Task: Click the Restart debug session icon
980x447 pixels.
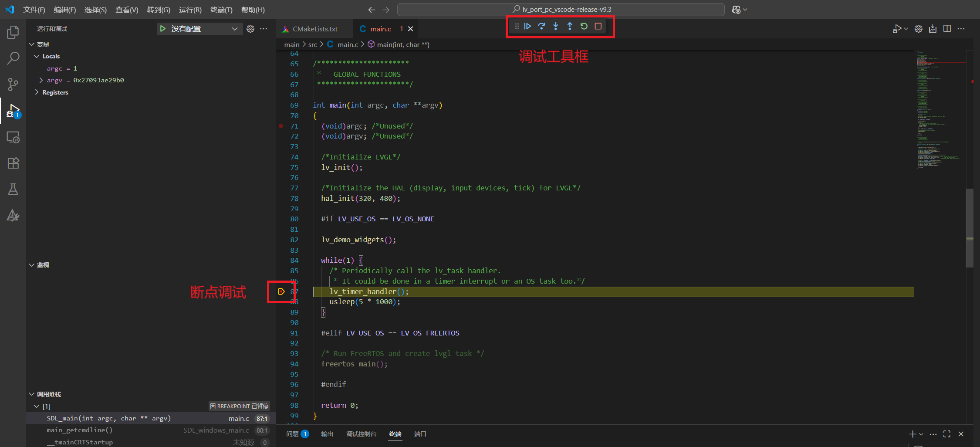Action: (x=584, y=26)
